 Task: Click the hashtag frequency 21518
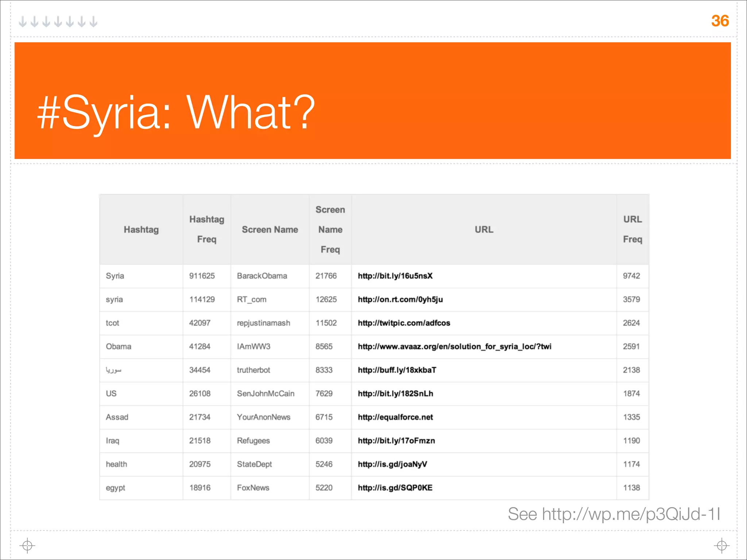click(200, 441)
